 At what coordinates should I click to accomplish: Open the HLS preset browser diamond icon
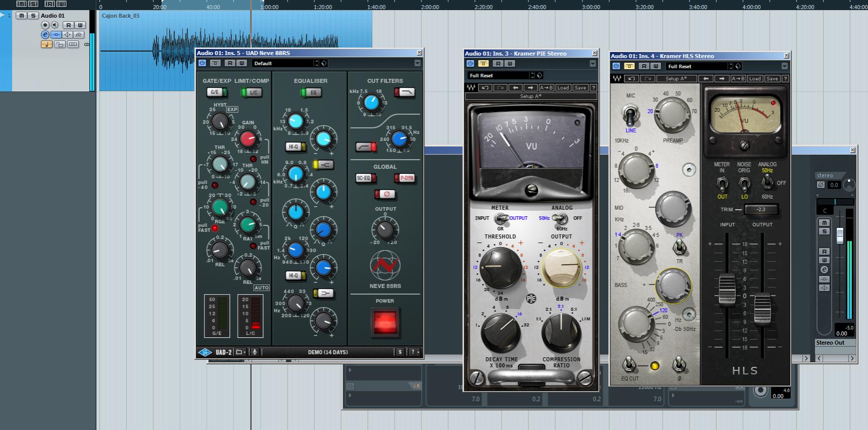(x=738, y=66)
